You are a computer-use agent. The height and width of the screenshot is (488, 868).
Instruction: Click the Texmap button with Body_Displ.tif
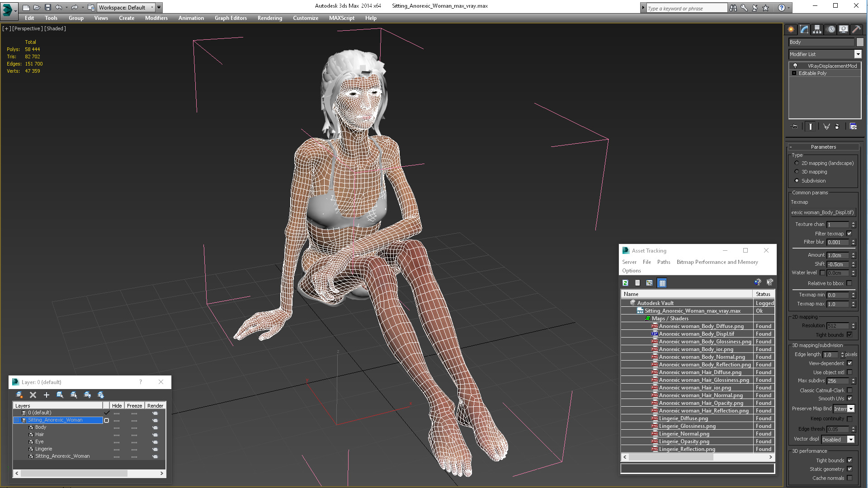click(823, 212)
